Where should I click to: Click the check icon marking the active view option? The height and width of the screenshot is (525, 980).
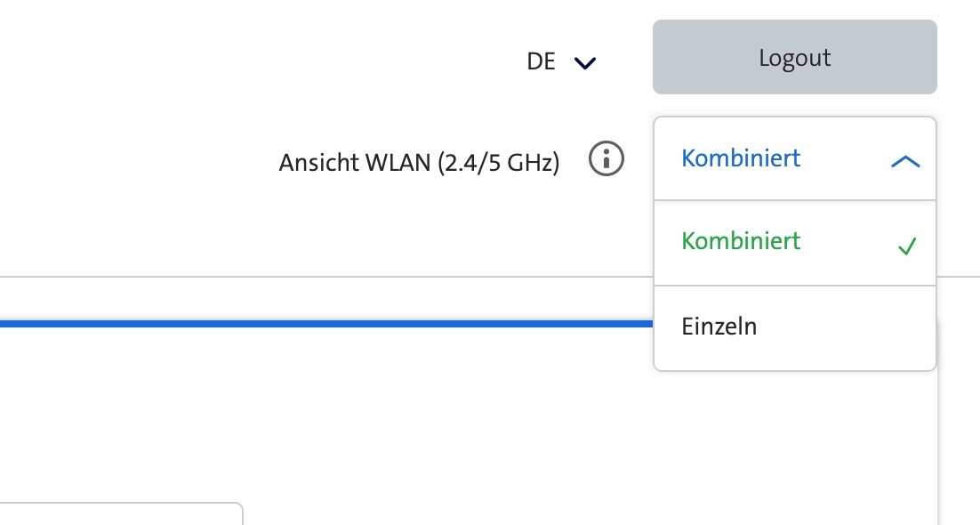click(x=907, y=246)
